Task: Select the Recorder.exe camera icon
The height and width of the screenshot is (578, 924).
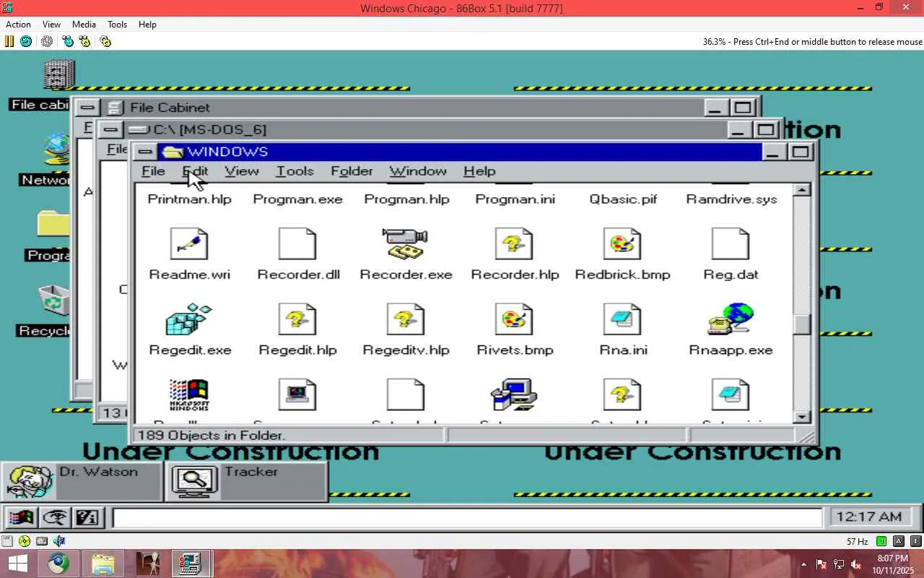Action: [406, 244]
